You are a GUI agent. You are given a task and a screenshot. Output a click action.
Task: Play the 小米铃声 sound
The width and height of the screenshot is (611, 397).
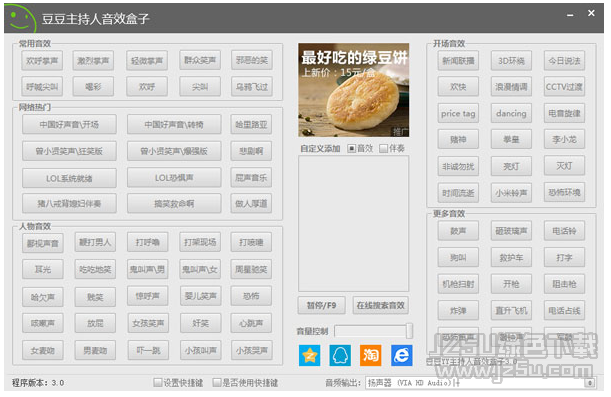511,193
